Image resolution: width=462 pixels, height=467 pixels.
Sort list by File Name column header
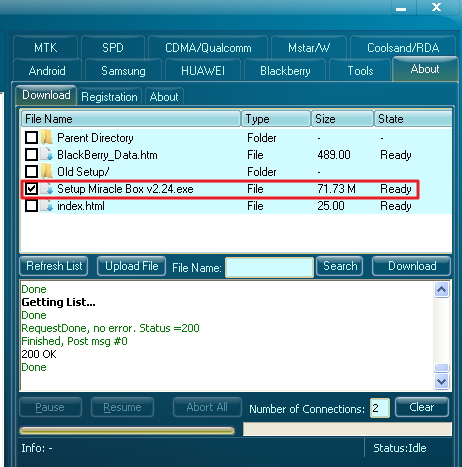point(131,119)
